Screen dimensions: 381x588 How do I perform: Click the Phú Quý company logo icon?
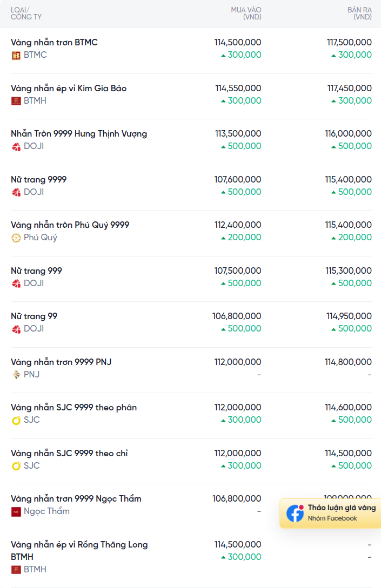[x=16, y=238]
